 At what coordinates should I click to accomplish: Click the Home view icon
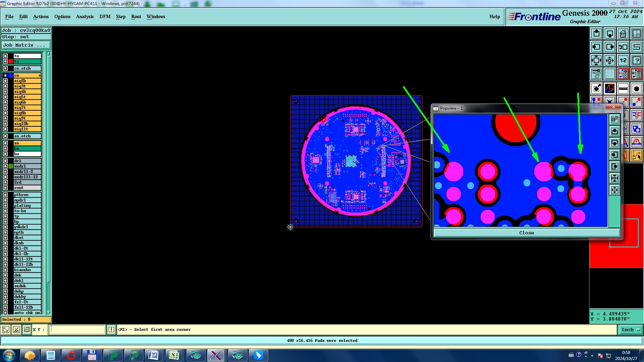coord(623,34)
